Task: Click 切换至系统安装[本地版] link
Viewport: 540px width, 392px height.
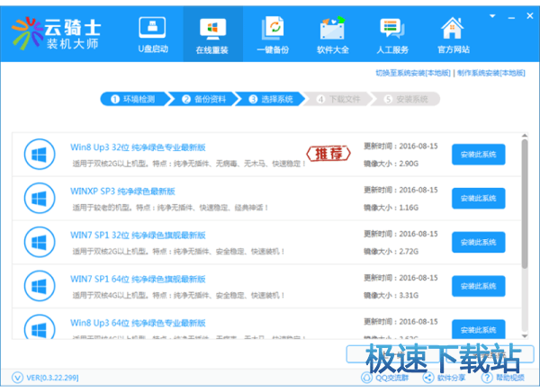Action: (413, 73)
